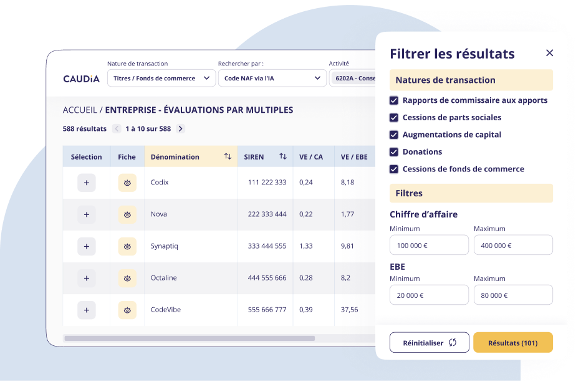
Task: Open the Titres / Fonds de commerce dropdown
Action: point(161,78)
